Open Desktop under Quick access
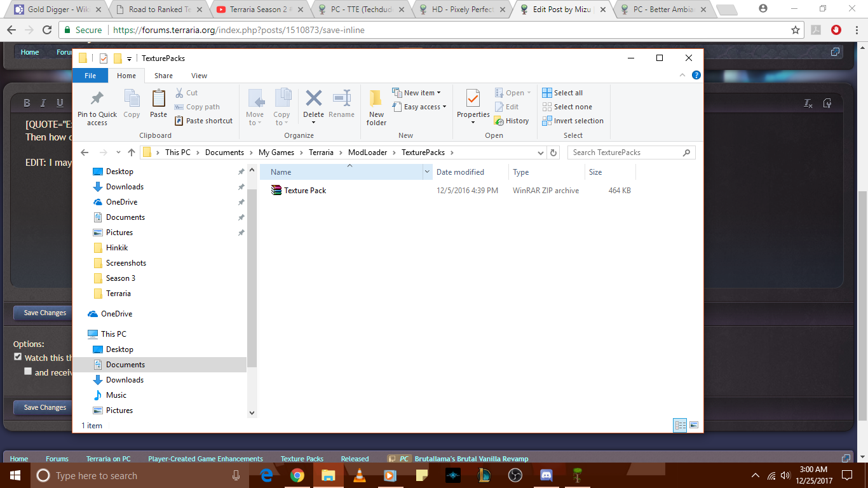The width and height of the screenshot is (868, 488). (119, 172)
